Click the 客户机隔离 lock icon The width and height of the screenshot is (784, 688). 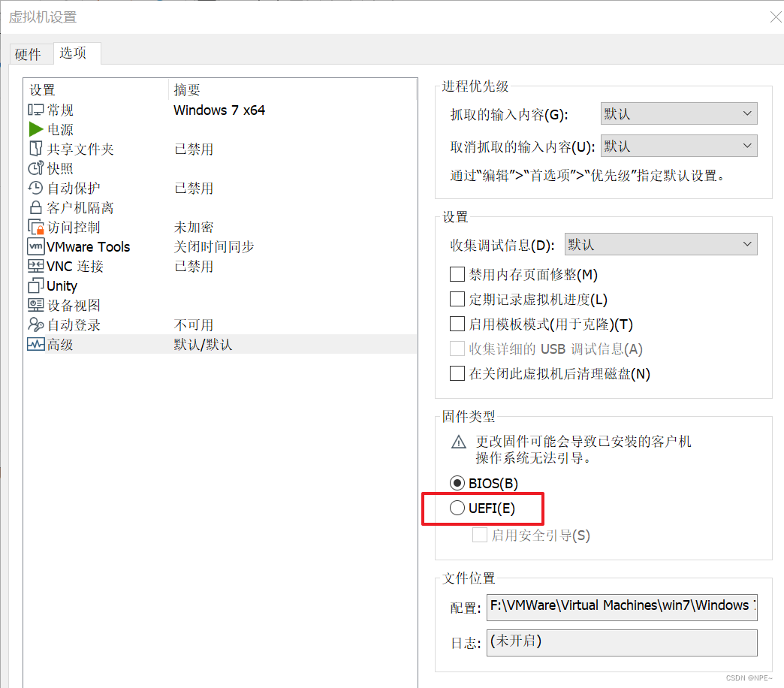click(x=35, y=207)
